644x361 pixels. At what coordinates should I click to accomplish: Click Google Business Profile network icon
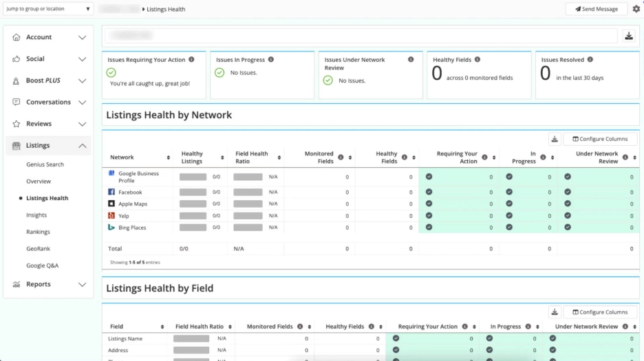click(111, 173)
